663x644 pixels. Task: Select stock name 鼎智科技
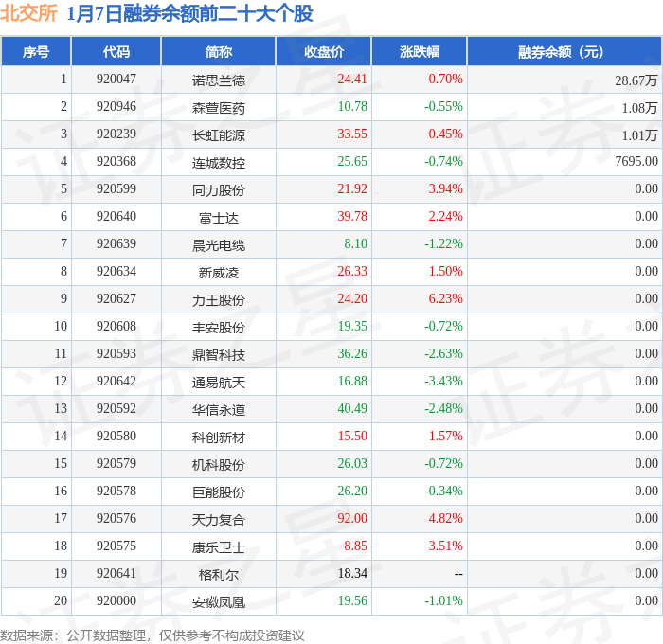219,355
